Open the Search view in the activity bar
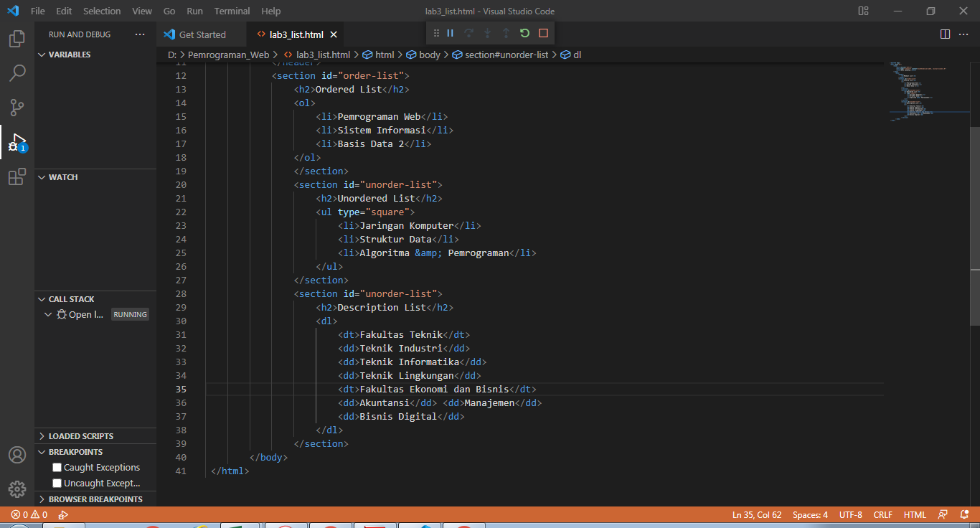 (17, 72)
